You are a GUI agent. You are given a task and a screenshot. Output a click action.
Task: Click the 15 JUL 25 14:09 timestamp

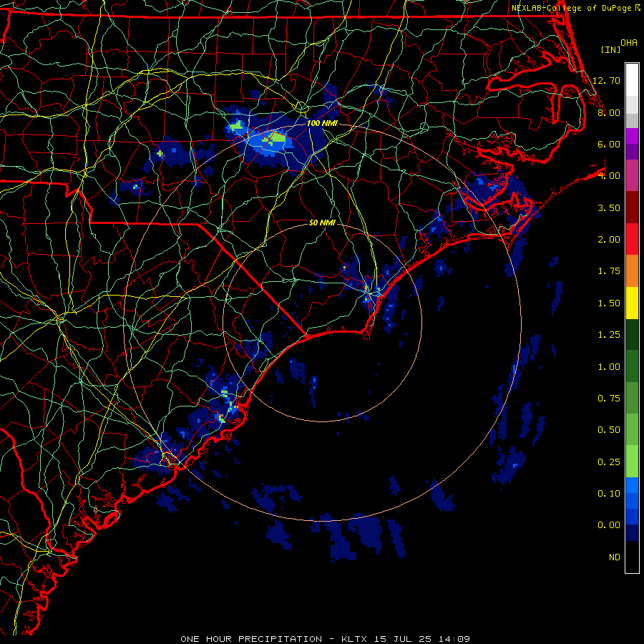point(421,639)
